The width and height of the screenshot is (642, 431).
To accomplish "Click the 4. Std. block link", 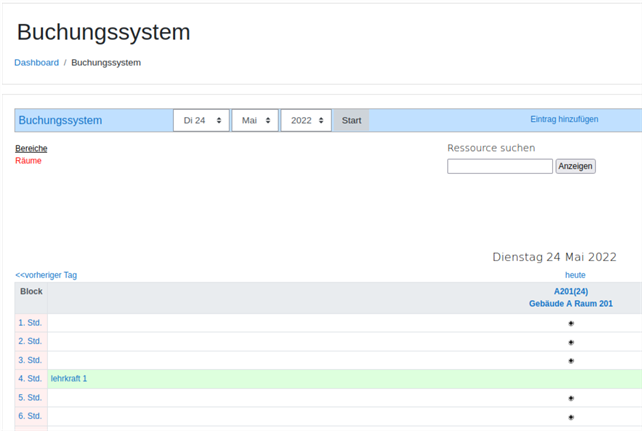I will (x=30, y=379).
